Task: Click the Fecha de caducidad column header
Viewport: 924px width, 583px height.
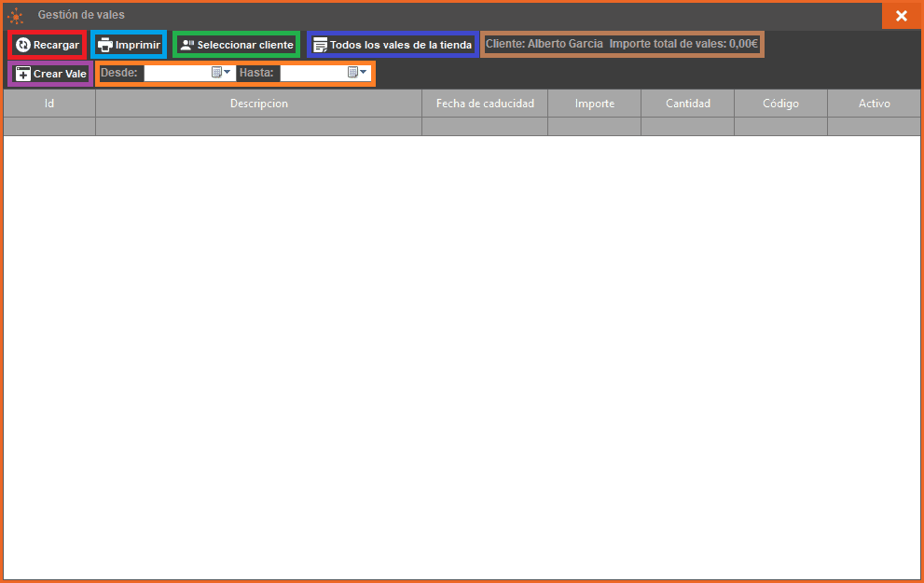Action: point(485,104)
